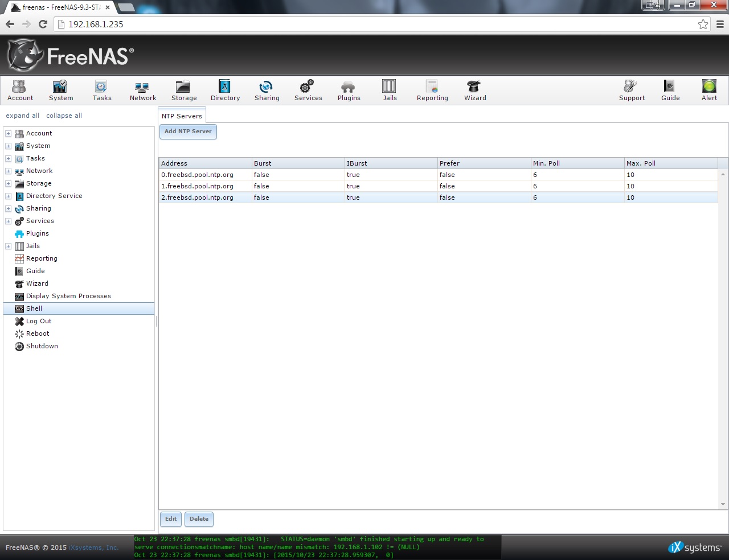Expand the Directory Service tree node
Screen dimensions: 729x560
tap(8, 196)
